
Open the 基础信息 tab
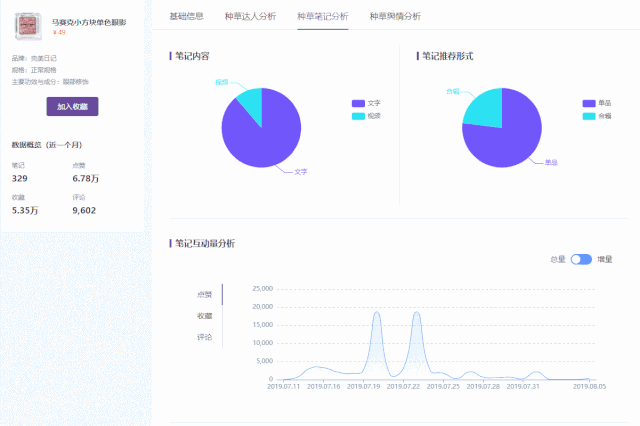click(186, 16)
